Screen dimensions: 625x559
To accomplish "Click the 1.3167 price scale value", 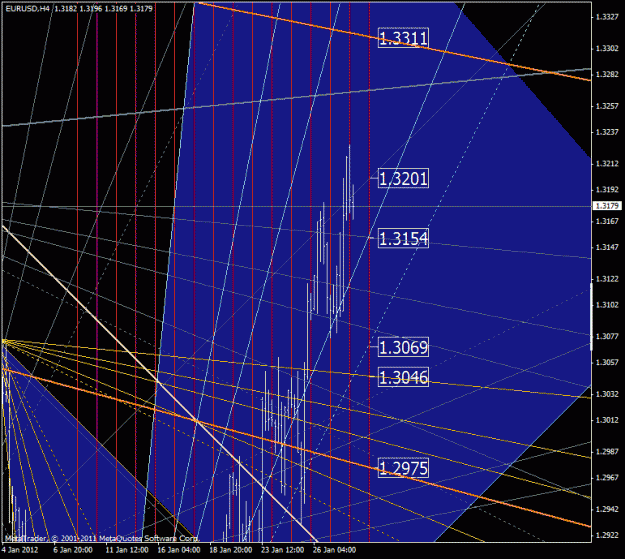I will [x=607, y=221].
